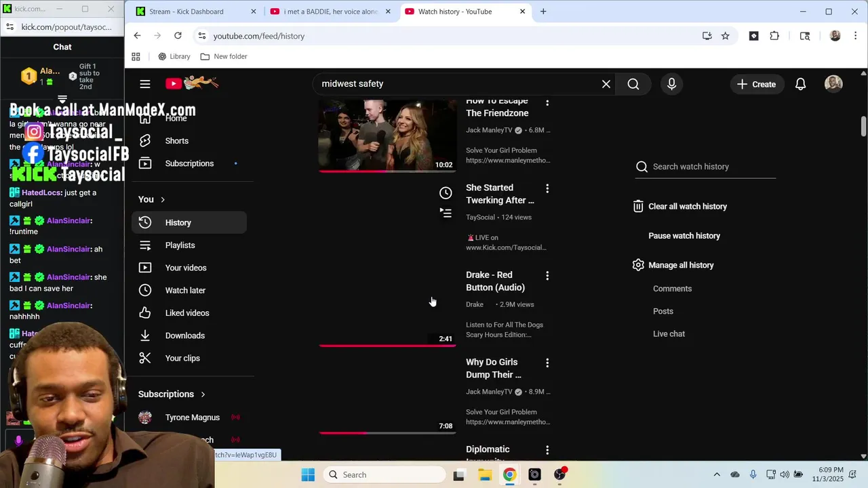Image resolution: width=868 pixels, height=488 pixels.
Task: Select History in sidebar
Action: [189, 222]
